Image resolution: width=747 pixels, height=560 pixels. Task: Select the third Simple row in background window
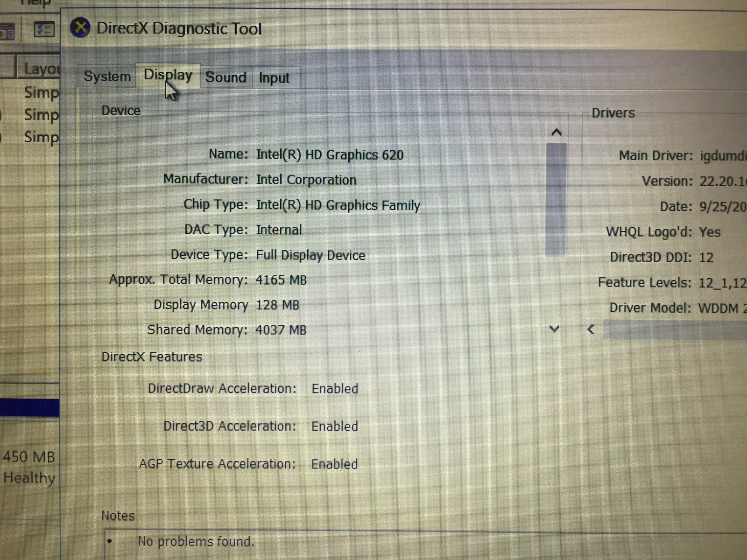(x=41, y=137)
